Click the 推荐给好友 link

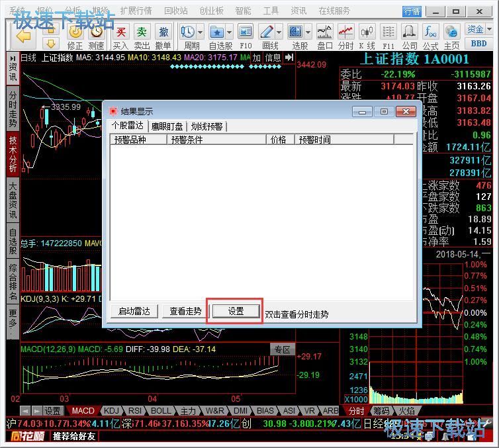74,436
